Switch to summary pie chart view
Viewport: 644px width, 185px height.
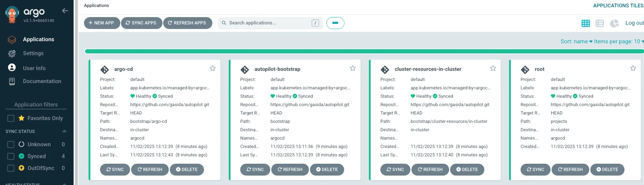pos(614,23)
